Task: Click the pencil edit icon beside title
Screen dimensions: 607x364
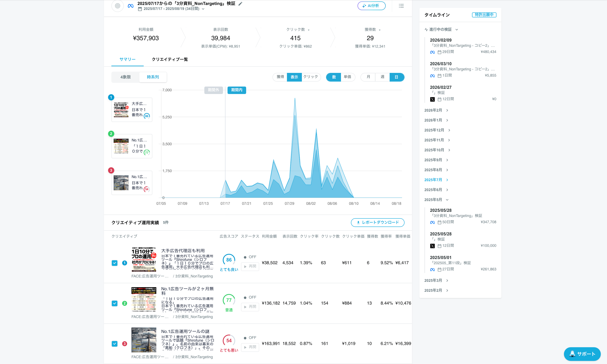Action: pos(240,4)
